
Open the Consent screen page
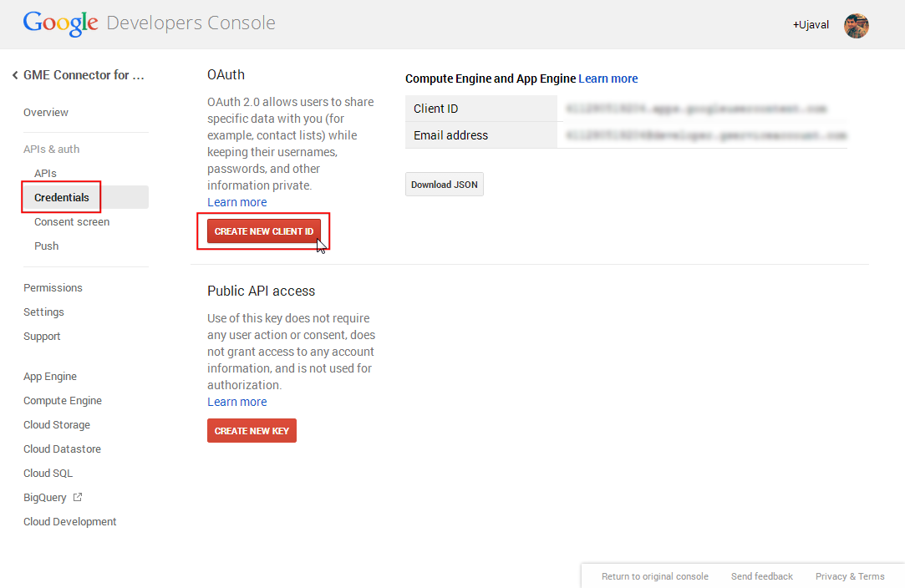coord(72,222)
